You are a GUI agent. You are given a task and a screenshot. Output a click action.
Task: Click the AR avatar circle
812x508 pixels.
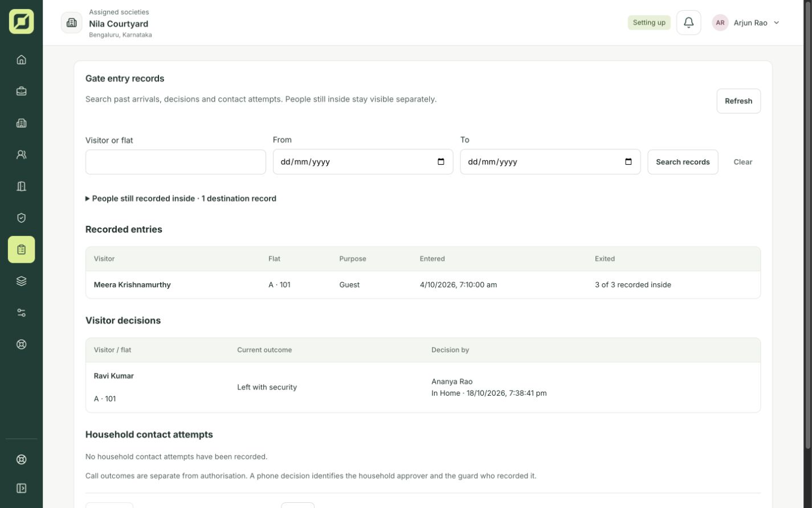tap(720, 23)
